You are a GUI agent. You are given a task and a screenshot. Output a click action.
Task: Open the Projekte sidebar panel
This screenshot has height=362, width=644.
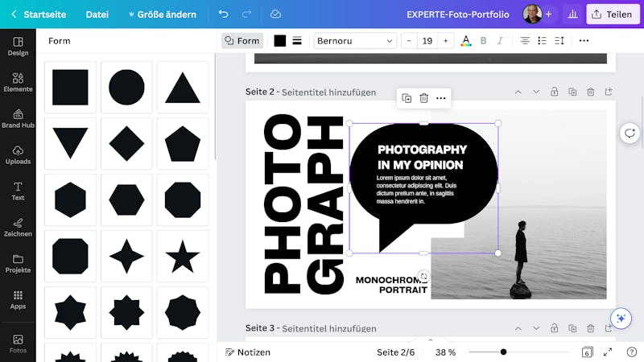[x=18, y=264]
